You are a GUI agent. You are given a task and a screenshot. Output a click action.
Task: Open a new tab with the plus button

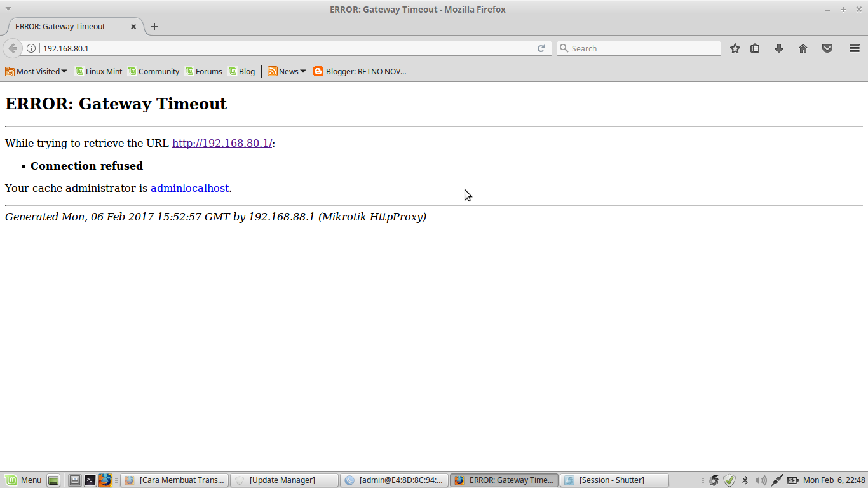pyautogui.click(x=154, y=27)
